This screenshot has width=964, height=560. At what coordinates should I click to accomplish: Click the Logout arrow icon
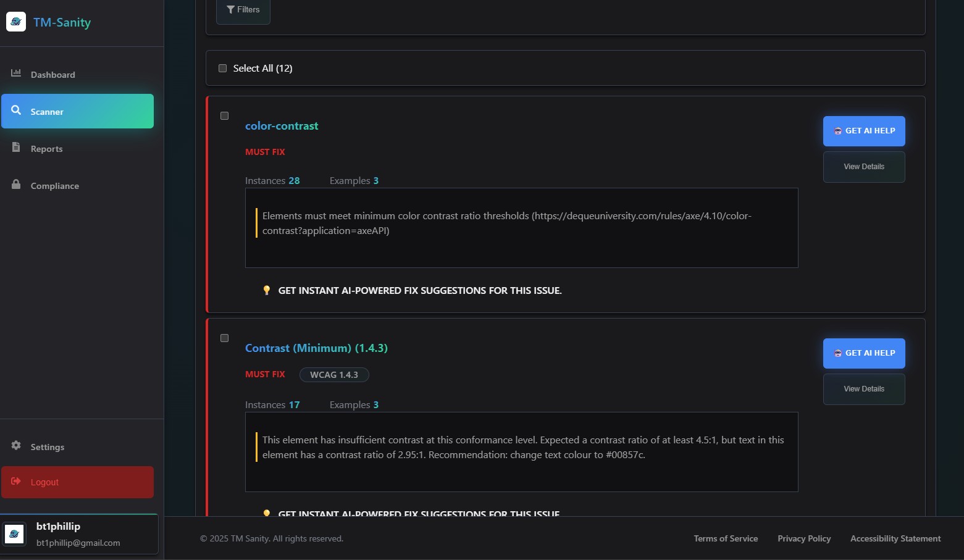pos(15,482)
